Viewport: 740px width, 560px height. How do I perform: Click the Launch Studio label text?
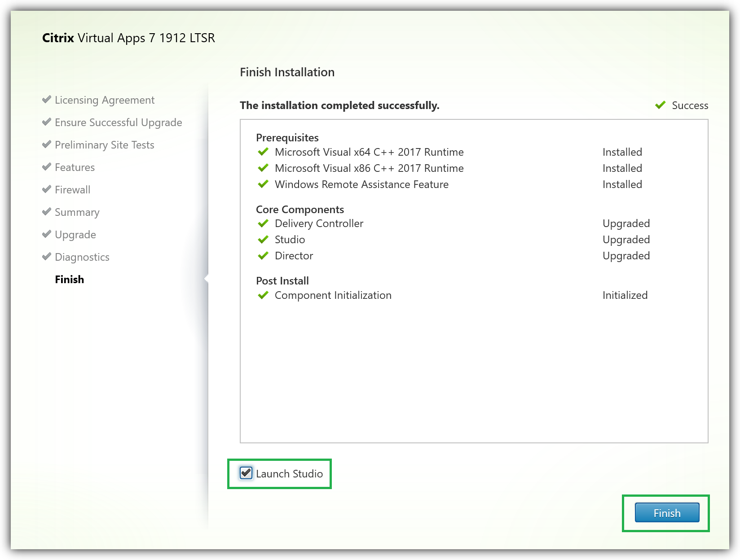coord(289,474)
